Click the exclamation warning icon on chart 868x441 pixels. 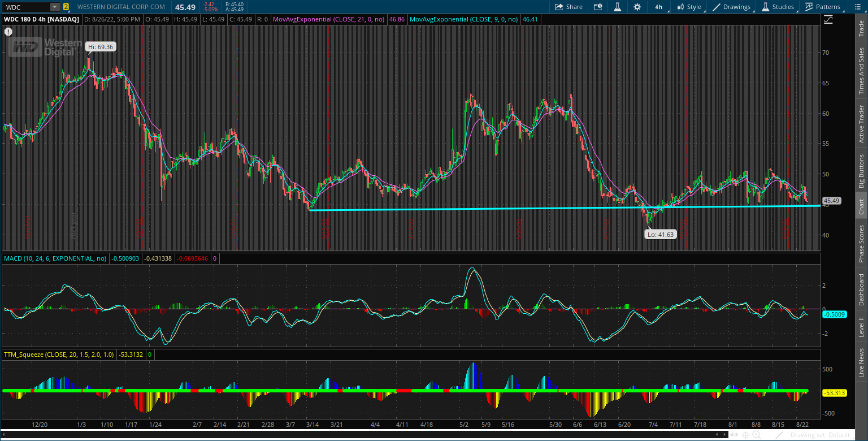point(8,32)
